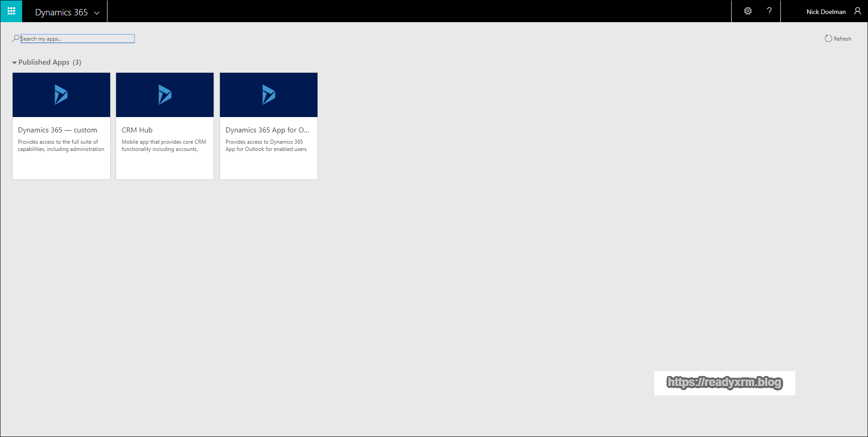Open the Nick Doelman account menu
The height and width of the screenshot is (437, 868).
[826, 12]
